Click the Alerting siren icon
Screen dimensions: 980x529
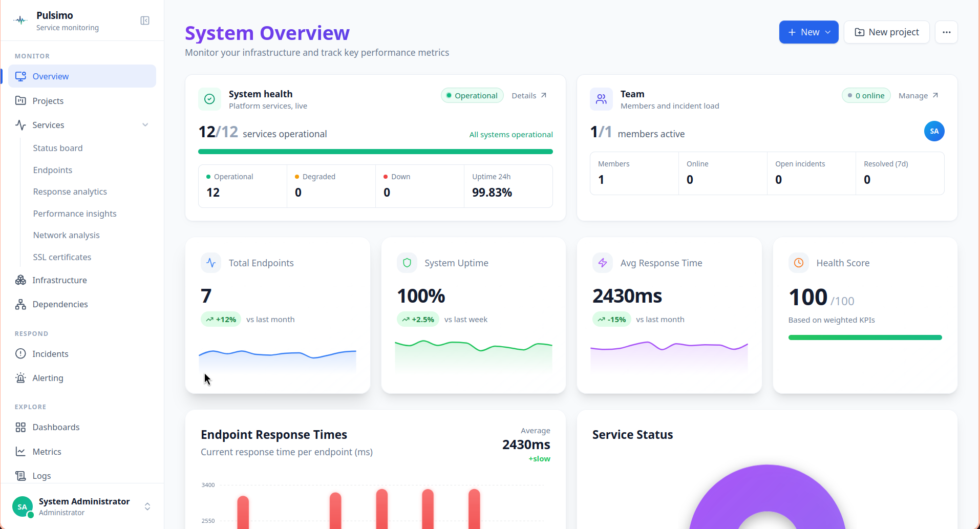pos(20,378)
